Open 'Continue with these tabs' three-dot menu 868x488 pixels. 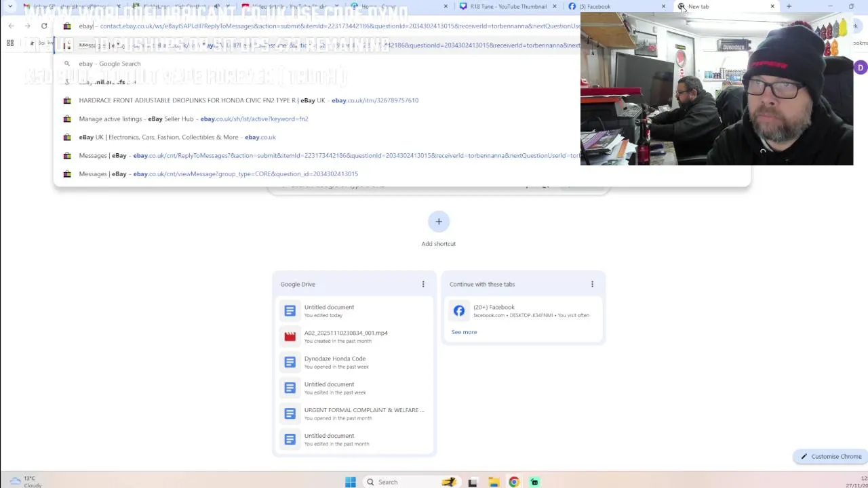[592, 284]
